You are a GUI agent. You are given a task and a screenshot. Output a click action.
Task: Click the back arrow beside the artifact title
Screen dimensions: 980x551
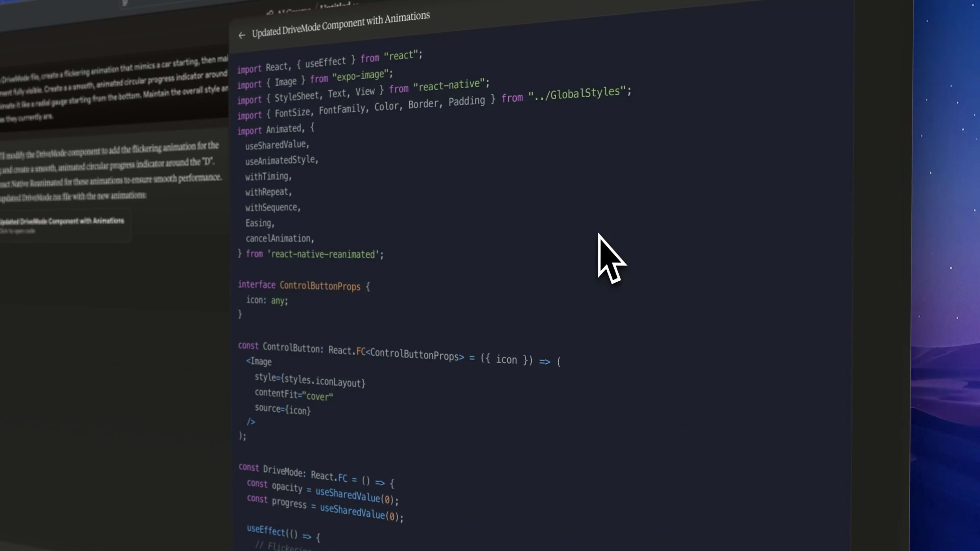coord(242,35)
